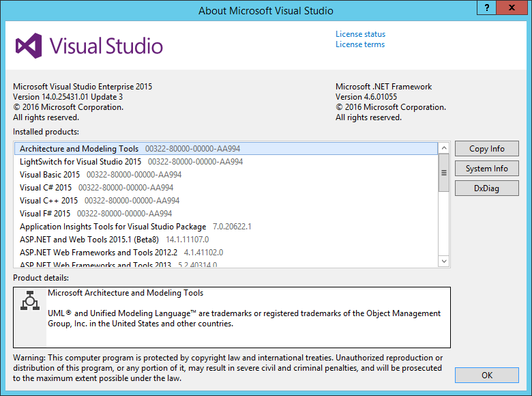The height and width of the screenshot is (396, 532).
Task: Click the .NET Framework Version 4.6.01055 text
Action: point(366,97)
